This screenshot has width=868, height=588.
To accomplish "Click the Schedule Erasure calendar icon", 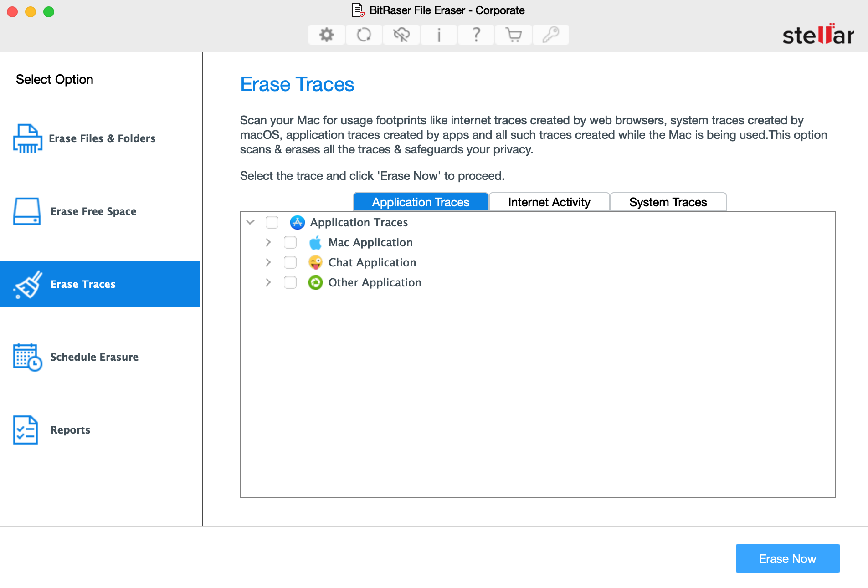I will pyautogui.click(x=27, y=357).
